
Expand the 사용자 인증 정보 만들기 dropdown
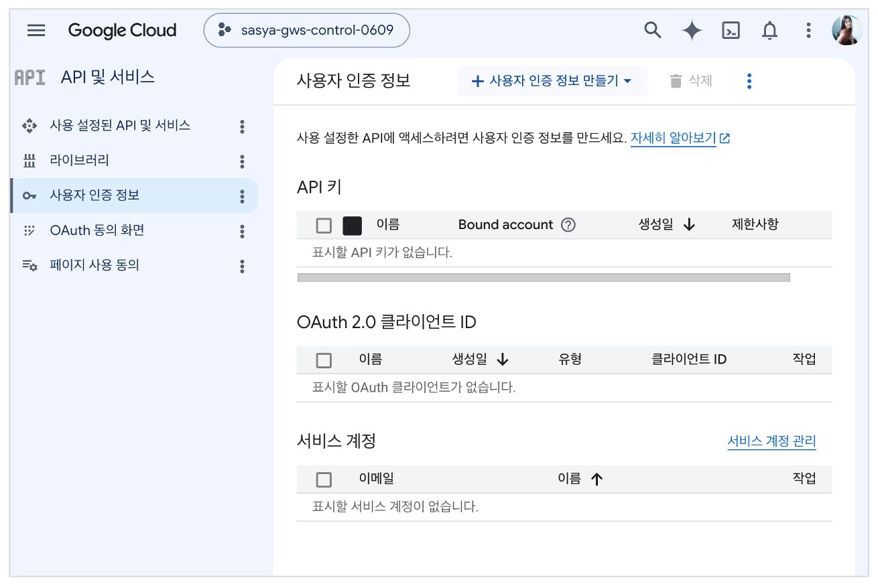click(552, 81)
